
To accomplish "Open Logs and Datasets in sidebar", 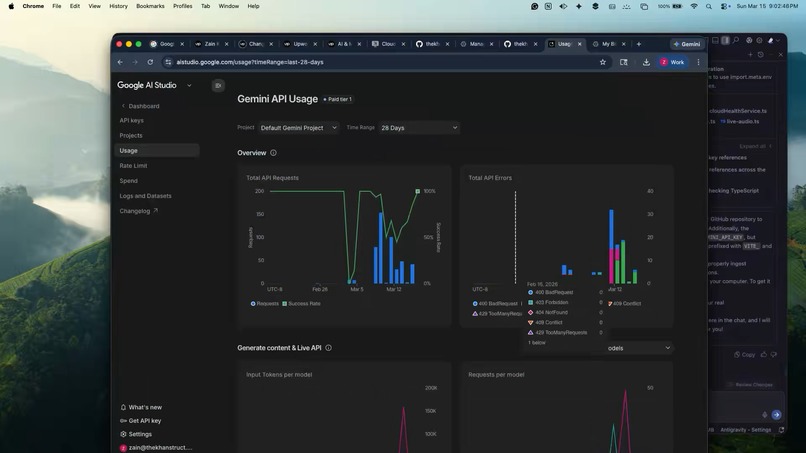I will coord(145,196).
